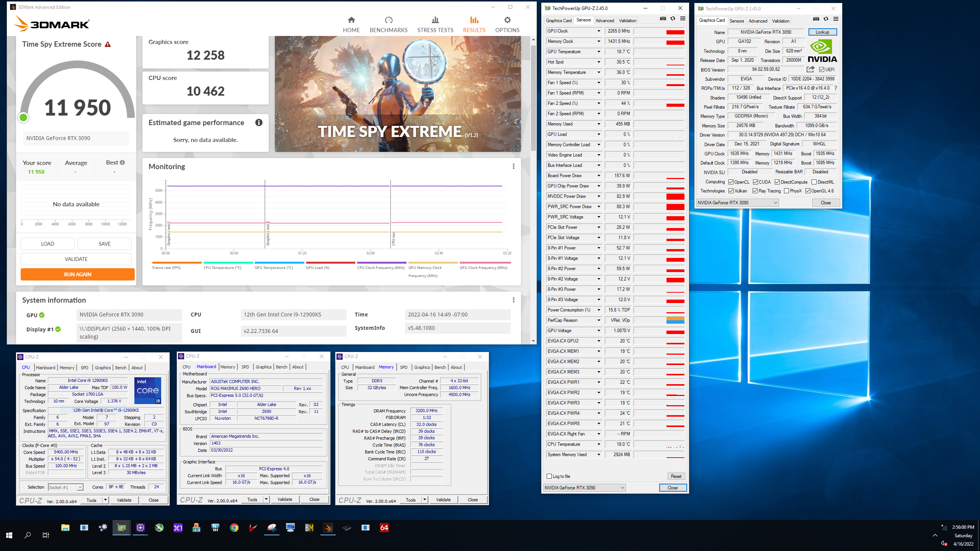Open the AIDA64 icon on the taskbar
Image resolution: width=980 pixels, height=551 pixels.
click(384, 528)
